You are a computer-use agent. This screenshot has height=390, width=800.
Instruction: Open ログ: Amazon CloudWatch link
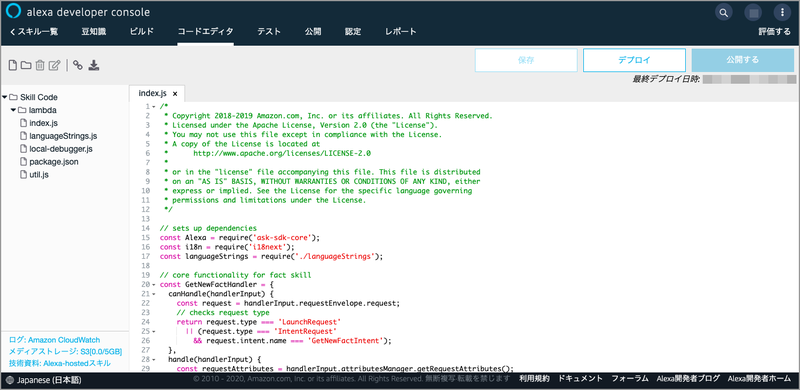55,339
